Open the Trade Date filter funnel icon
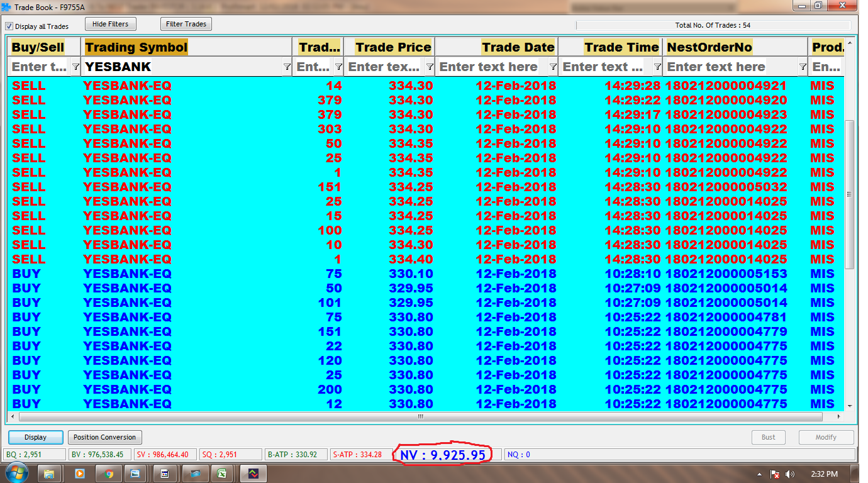Image resolution: width=868 pixels, height=483 pixels. click(x=553, y=67)
